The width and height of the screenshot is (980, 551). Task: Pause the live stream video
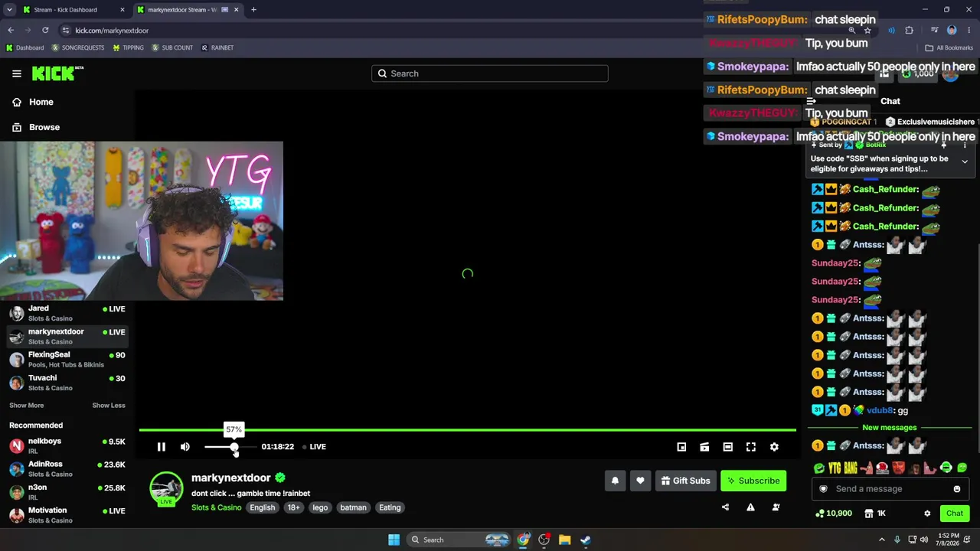(x=162, y=447)
